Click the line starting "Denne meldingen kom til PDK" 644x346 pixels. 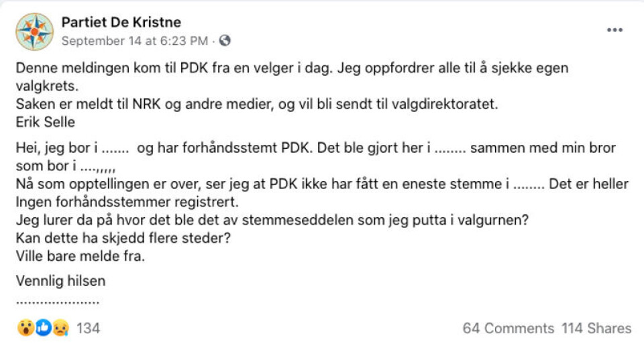point(282,69)
